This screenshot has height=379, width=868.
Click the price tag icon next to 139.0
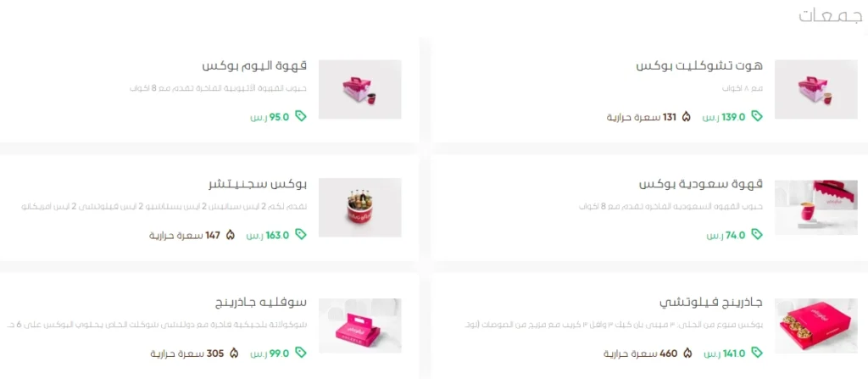click(x=757, y=116)
